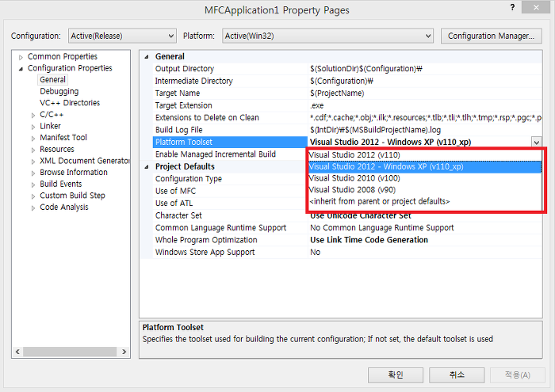Click the .exe target extension value

pos(317,105)
